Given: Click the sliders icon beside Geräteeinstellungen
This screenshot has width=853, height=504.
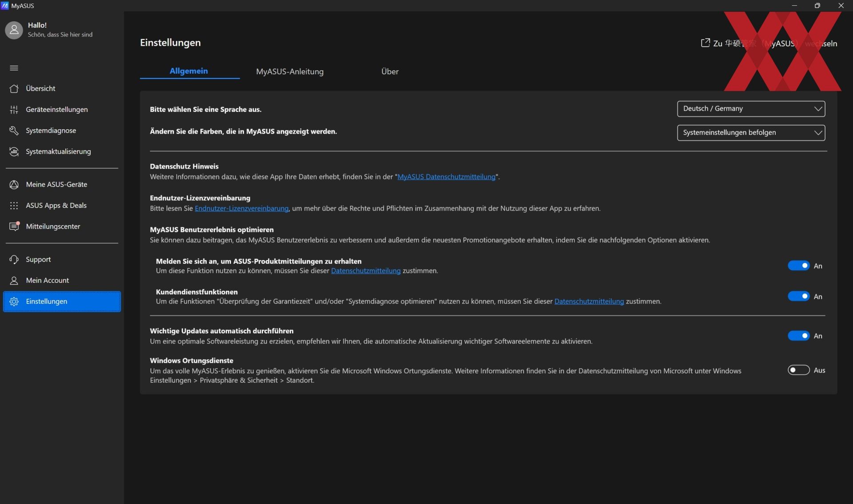Looking at the screenshot, I should click(14, 109).
